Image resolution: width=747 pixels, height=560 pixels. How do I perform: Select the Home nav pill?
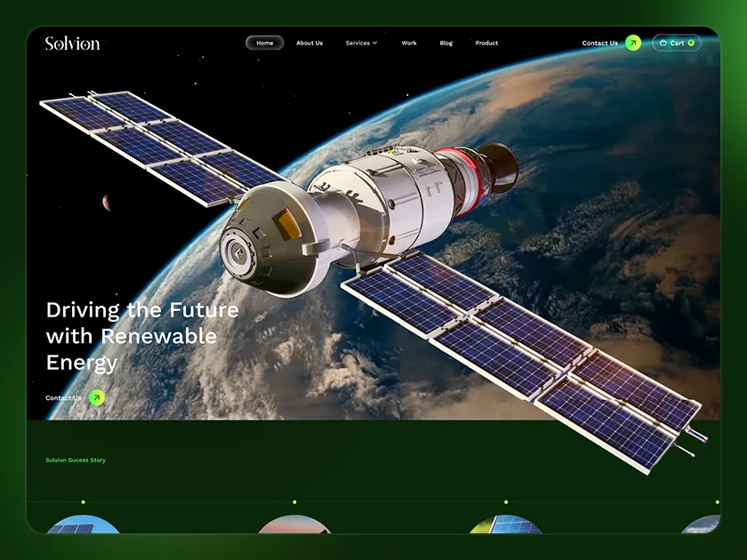[x=265, y=43]
